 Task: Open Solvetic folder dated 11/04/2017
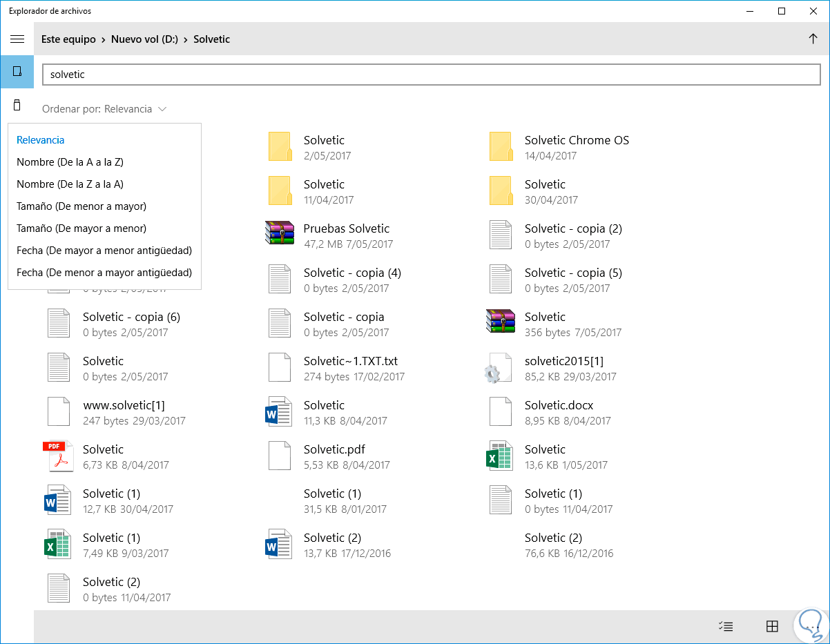click(279, 191)
